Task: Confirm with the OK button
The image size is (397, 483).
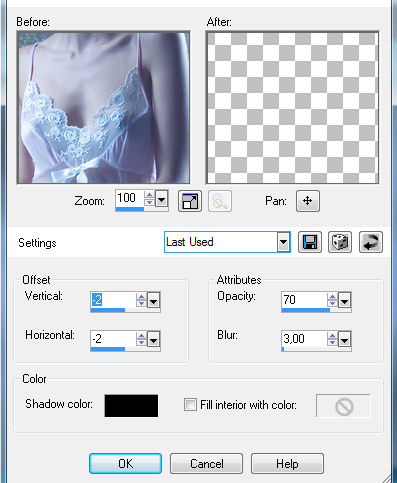Action: pos(126,463)
